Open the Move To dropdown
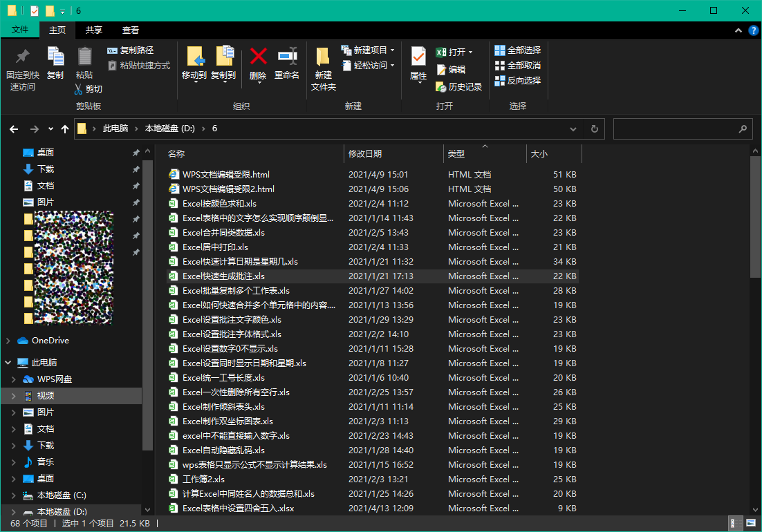Image resolution: width=762 pixels, height=532 pixels. tap(194, 82)
